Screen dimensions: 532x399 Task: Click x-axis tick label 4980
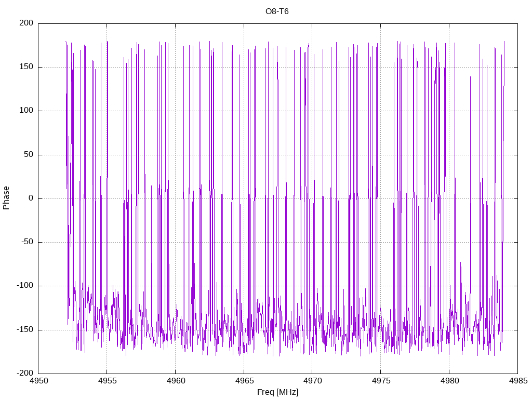click(x=449, y=381)
